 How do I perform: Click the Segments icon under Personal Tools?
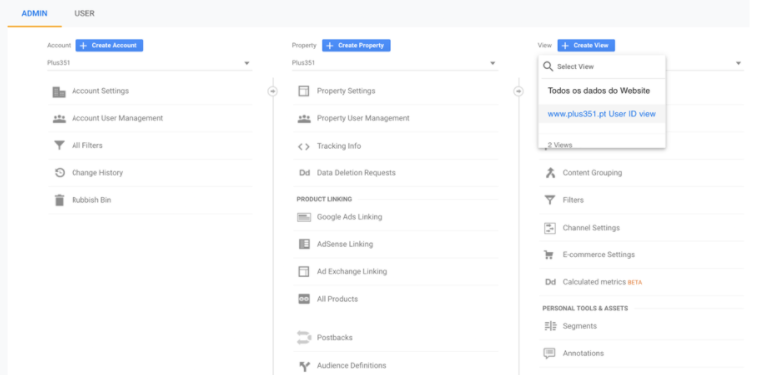coord(550,326)
